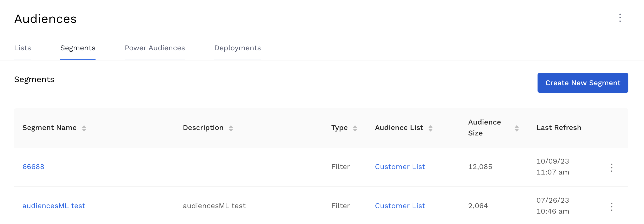The height and width of the screenshot is (224, 644).
Task: Sort the table by Segment Name
Action: click(84, 128)
